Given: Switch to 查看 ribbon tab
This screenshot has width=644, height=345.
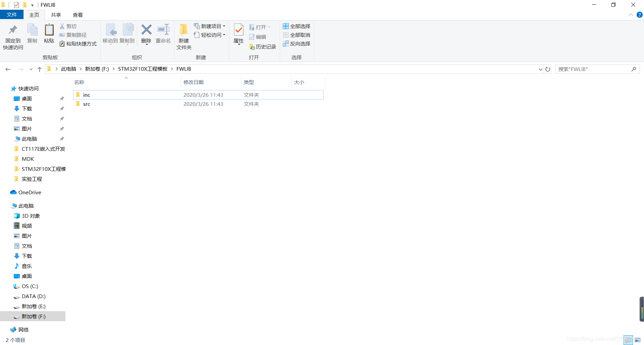Looking at the screenshot, I should pos(78,15).
